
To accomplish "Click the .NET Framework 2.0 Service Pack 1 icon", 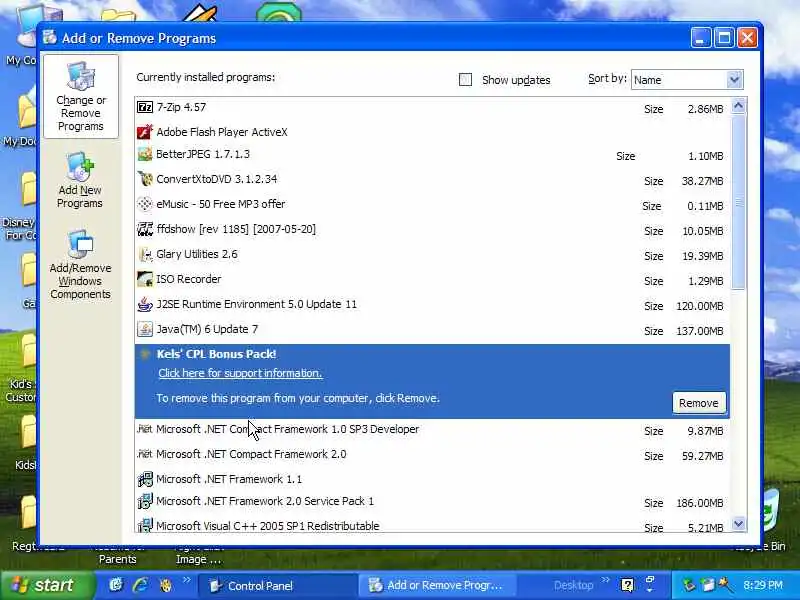I will click(x=145, y=501).
